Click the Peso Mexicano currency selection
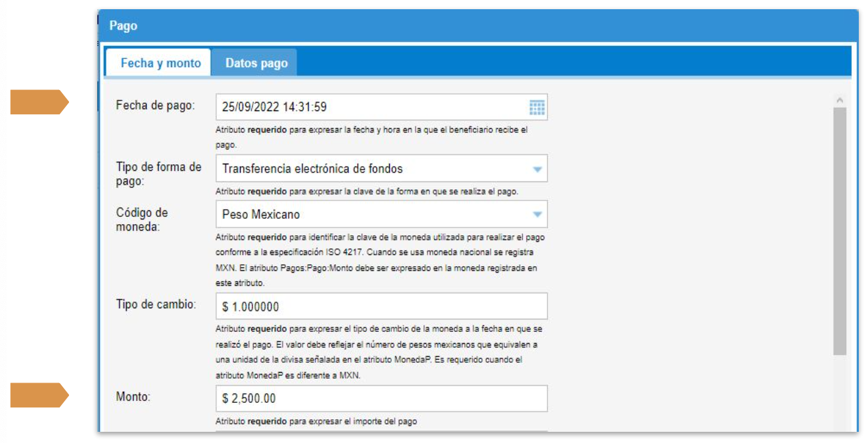 (372, 214)
